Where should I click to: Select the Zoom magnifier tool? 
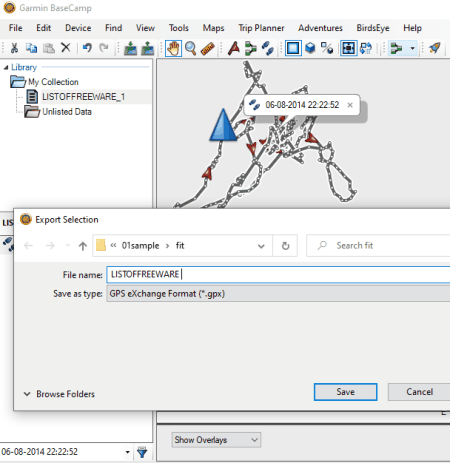[190, 48]
